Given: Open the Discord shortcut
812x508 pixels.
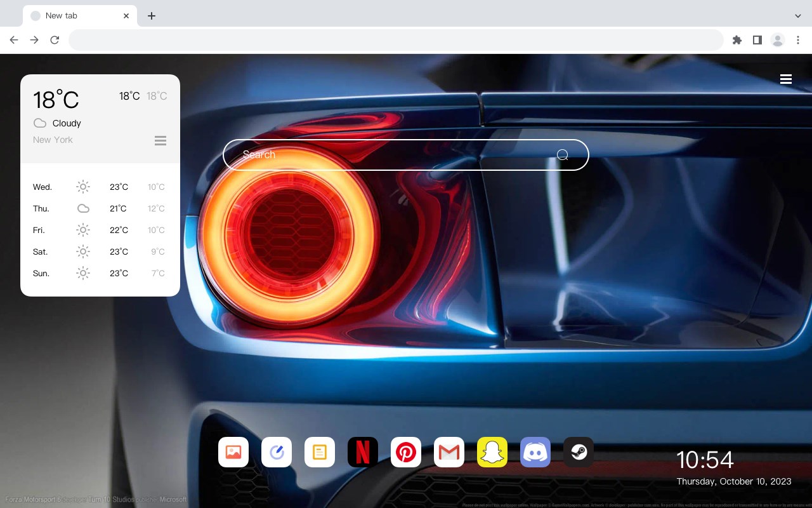Looking at the screenshot, I should [535, 452].
